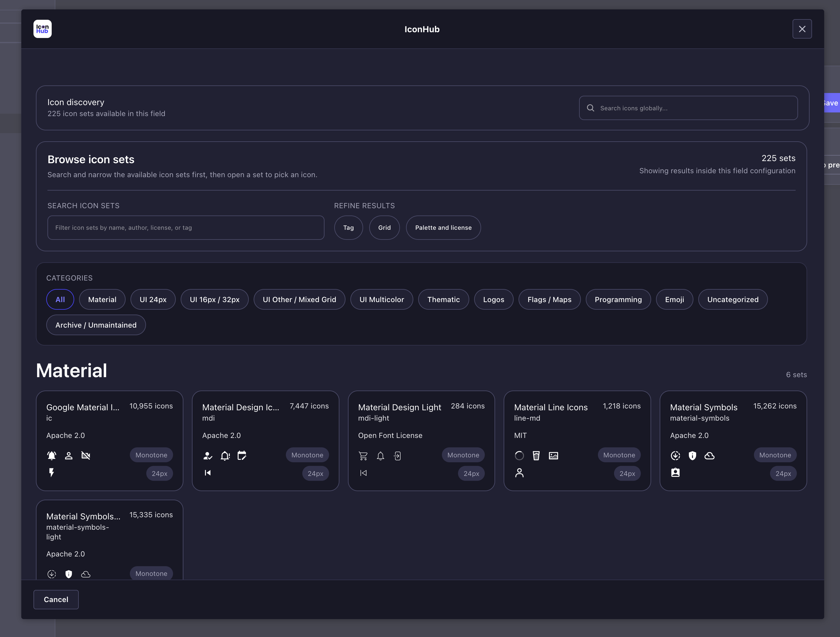Focus the Search icons globally field
This screenshot has width=840, height=637.
[x=688, y=108]
